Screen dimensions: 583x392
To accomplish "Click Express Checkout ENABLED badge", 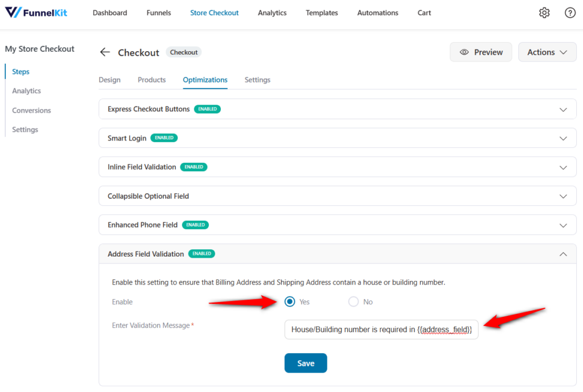I will click(207, 109).
